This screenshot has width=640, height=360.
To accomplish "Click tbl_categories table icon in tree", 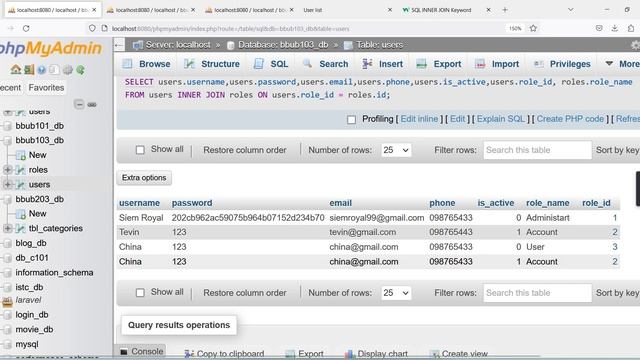I will tap(20, 229).
